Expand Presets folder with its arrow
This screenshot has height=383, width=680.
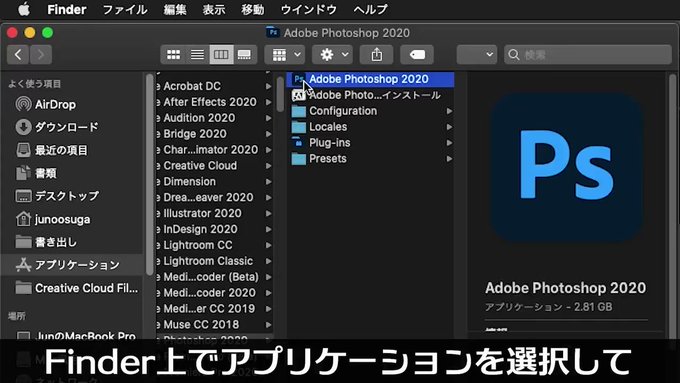pos(449,159)
